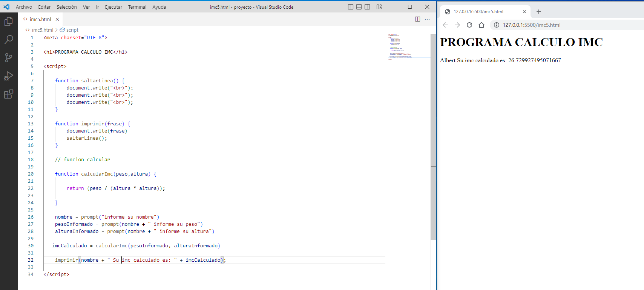Open a new browser tab
The width and height of the screenshot is (644, 290).
(x=539, y=12)
